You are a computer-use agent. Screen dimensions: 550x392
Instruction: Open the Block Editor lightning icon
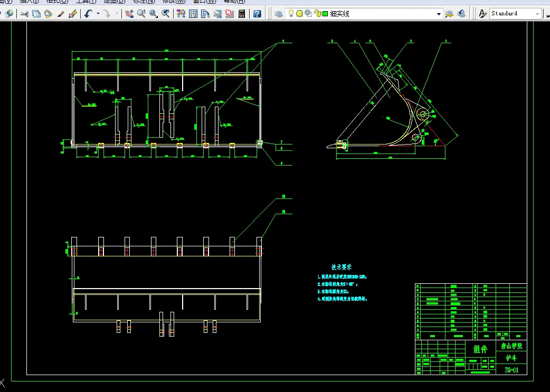(73, 14)
